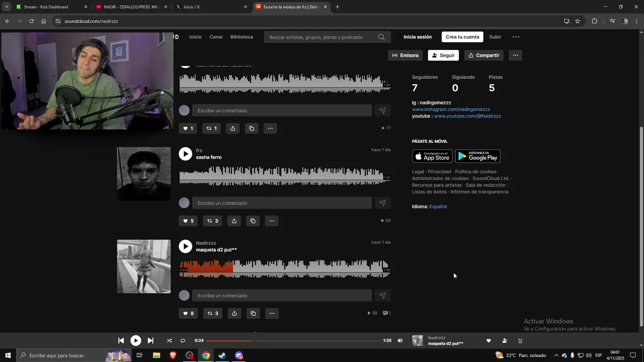The width and height of the screenshot is (644, 362).
Task: Like the 'sasha ferro' track (5 likes)
Action: tap(188, 221)
